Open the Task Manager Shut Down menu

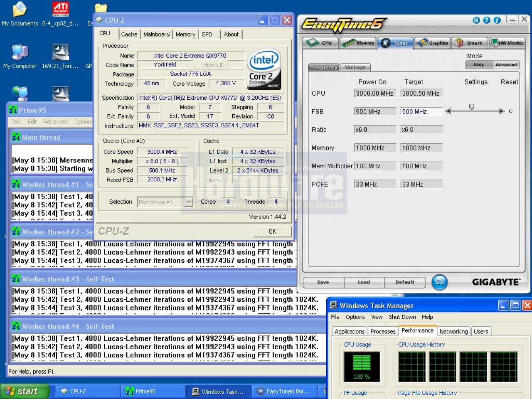tap(402, 317)
